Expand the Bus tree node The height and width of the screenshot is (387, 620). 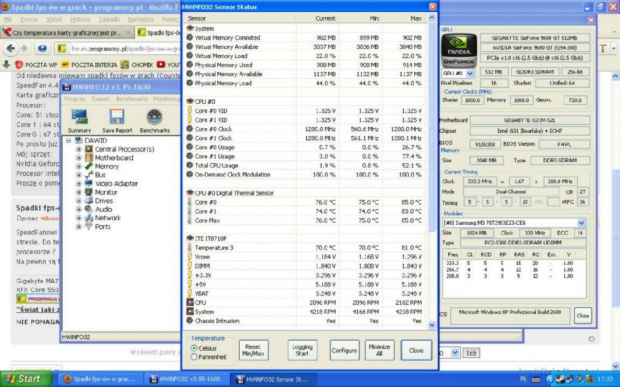click(x=78, y=175)
